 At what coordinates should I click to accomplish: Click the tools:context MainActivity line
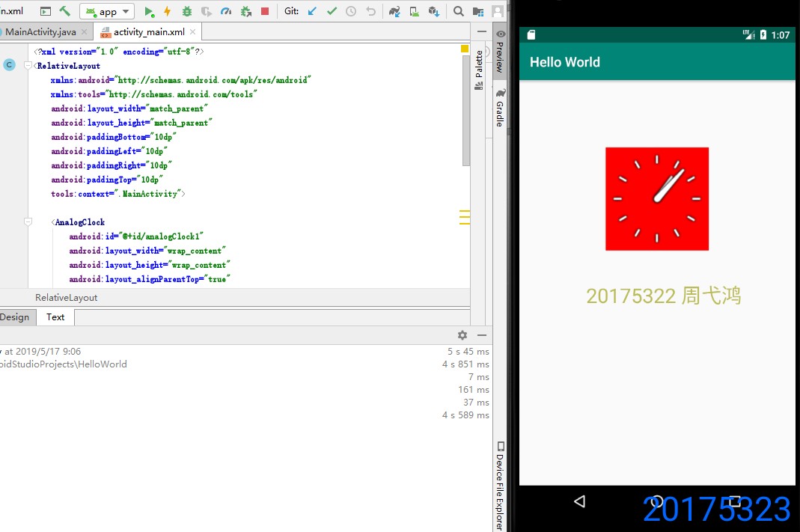[x=117, y=193]
